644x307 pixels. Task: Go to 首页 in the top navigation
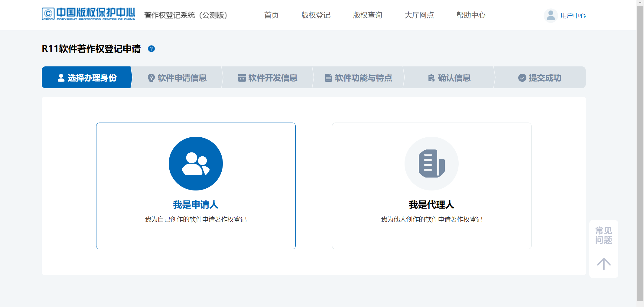tap(272, 15)
